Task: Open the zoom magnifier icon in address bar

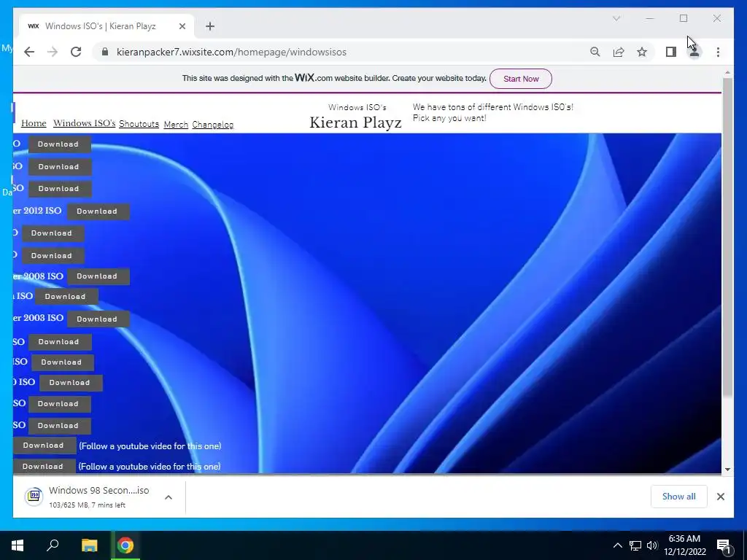Action: pyautogui.click(x=595, y=52)
